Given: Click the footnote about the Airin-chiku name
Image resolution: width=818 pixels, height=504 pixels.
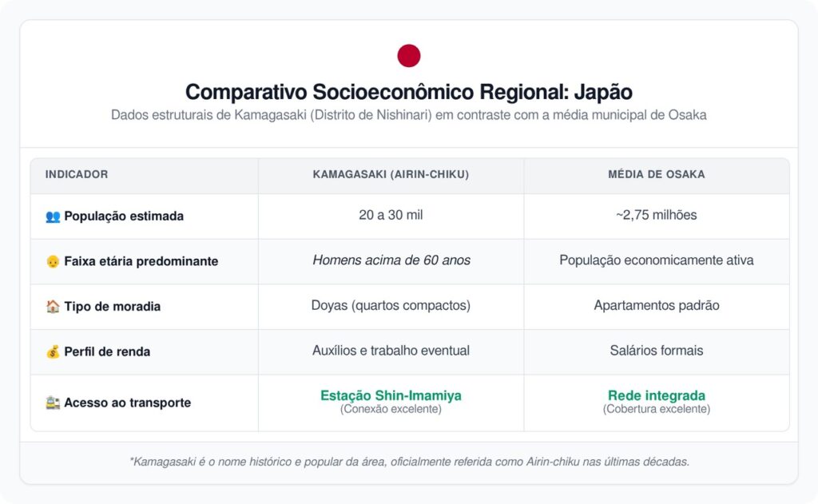Looking at the screenshot, I should (409, 462).
